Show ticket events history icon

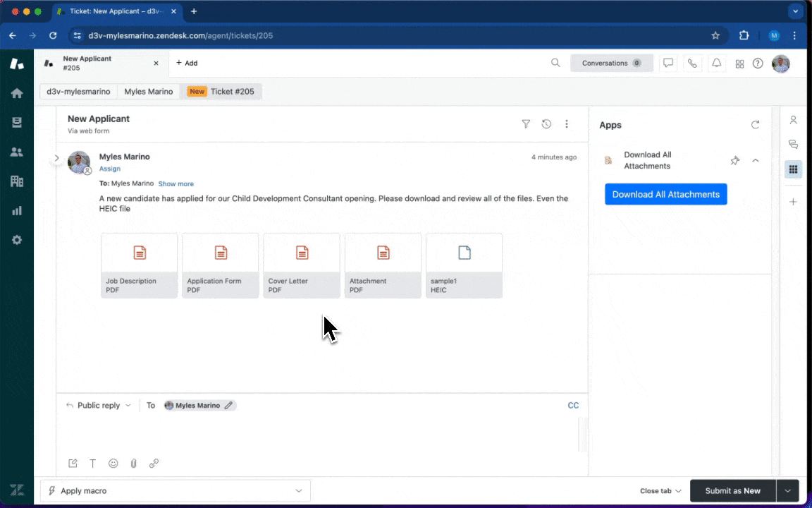[x=546, y=124]
